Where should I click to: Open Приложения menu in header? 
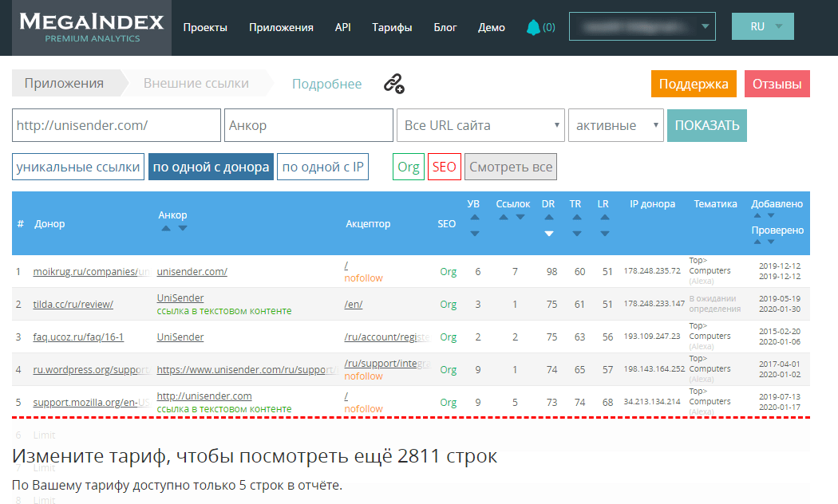click(281, 27)
